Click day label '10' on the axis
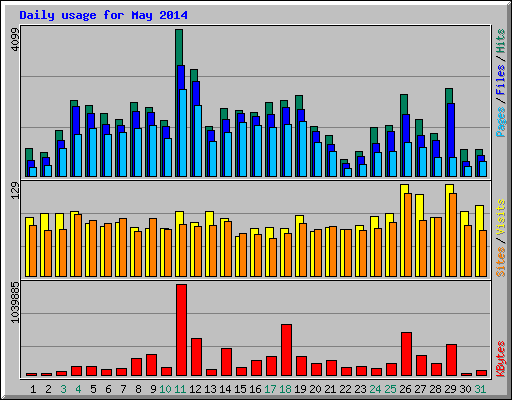This screenshot has width=512, height=400. click(x=165, y=389)
